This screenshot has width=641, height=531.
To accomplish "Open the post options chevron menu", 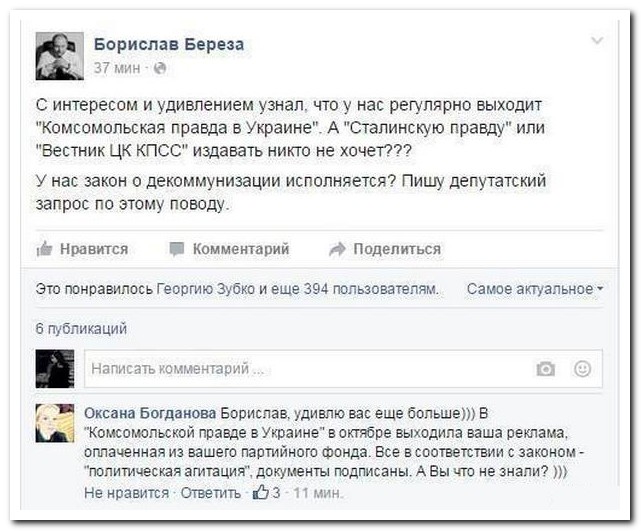I will point(597,41).
